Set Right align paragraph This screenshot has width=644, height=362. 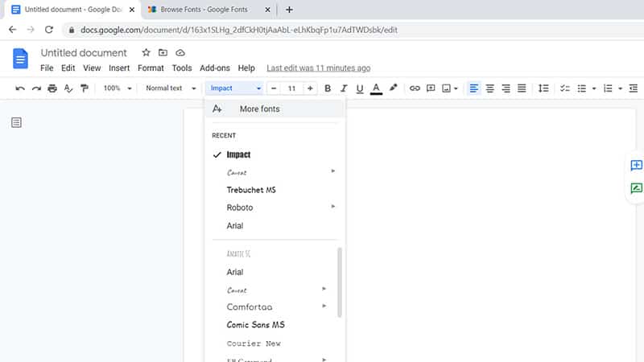pyautogui.click(x=506, y=88)
